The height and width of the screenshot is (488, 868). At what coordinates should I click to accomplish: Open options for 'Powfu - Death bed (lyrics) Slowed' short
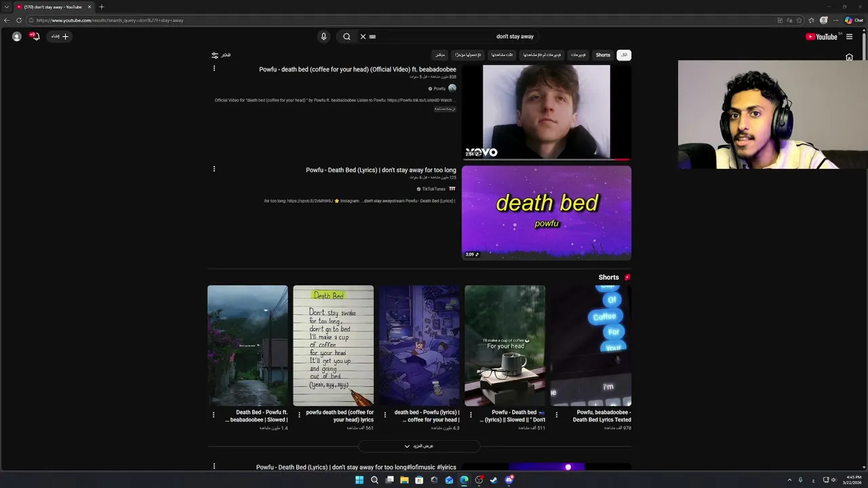click(x=471, y=415)
